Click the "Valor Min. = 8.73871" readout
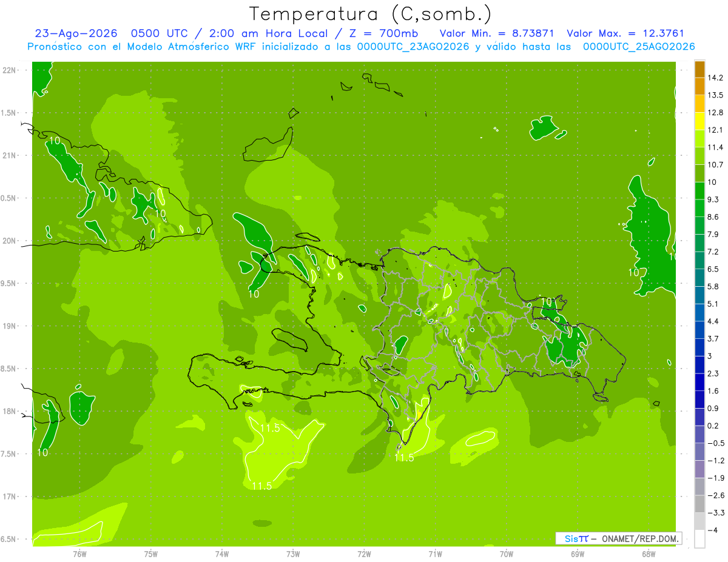Screen dimensions: 728x562 (497, 33)
